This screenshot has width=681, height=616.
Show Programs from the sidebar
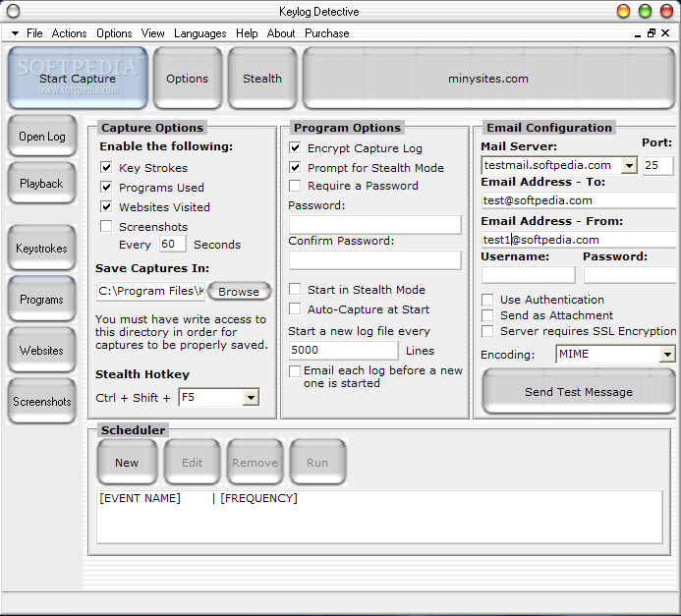pos(41,300)
